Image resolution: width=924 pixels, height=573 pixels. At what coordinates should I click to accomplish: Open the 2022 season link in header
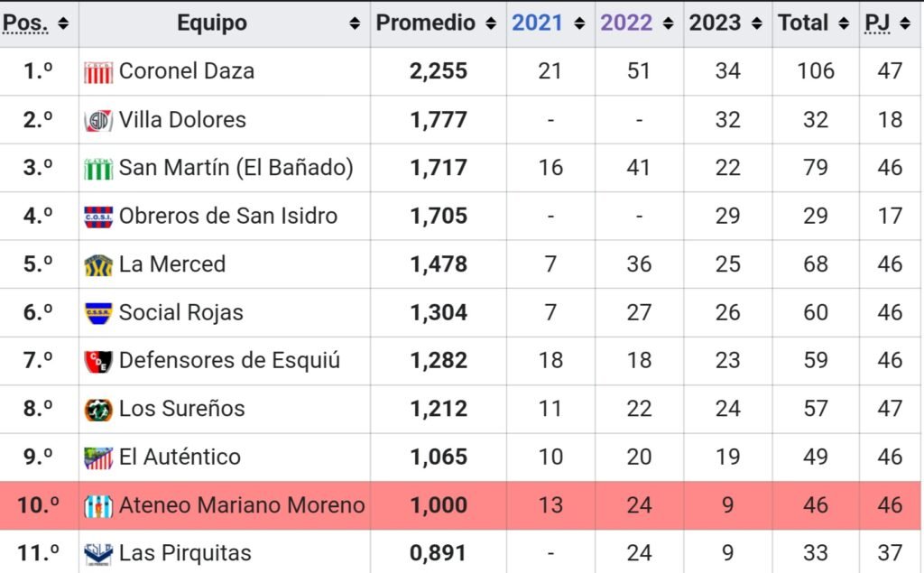[626, 23]
